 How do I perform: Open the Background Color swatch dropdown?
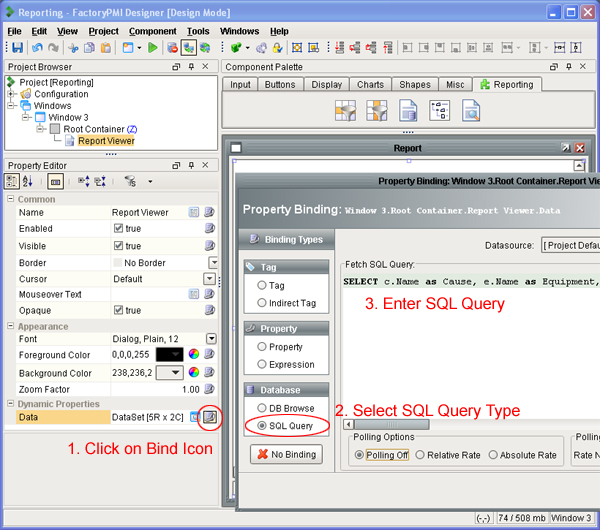[x=170, y=372]
